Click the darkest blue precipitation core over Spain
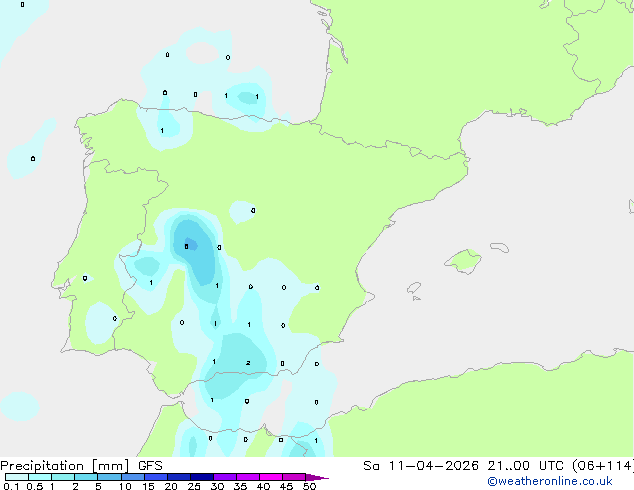Image resolution: width=634 pixels, height=490 pixels. [x=191, y=245]
